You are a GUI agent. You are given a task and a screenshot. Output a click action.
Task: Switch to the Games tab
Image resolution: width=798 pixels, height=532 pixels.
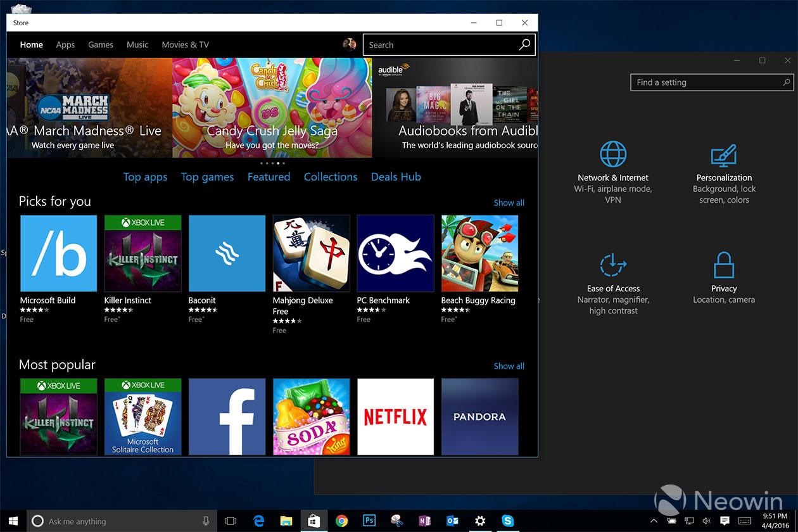click(100, 44)
